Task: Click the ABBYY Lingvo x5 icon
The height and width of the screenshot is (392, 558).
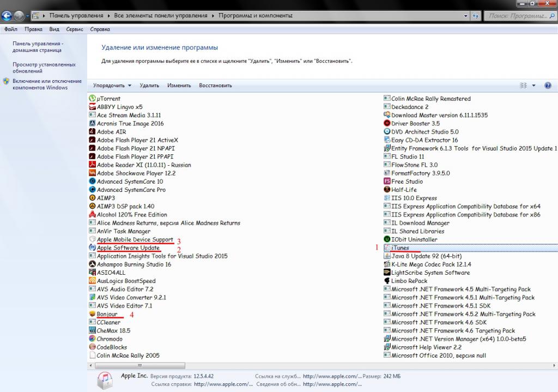Action: [x=92, y=107]
